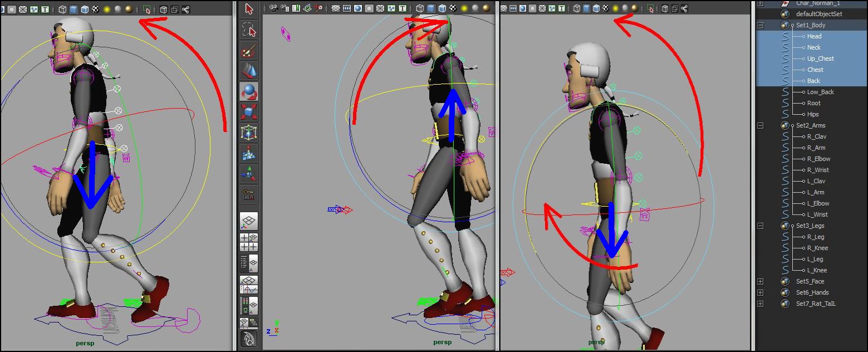Enable textured display mode

(442, 8)
